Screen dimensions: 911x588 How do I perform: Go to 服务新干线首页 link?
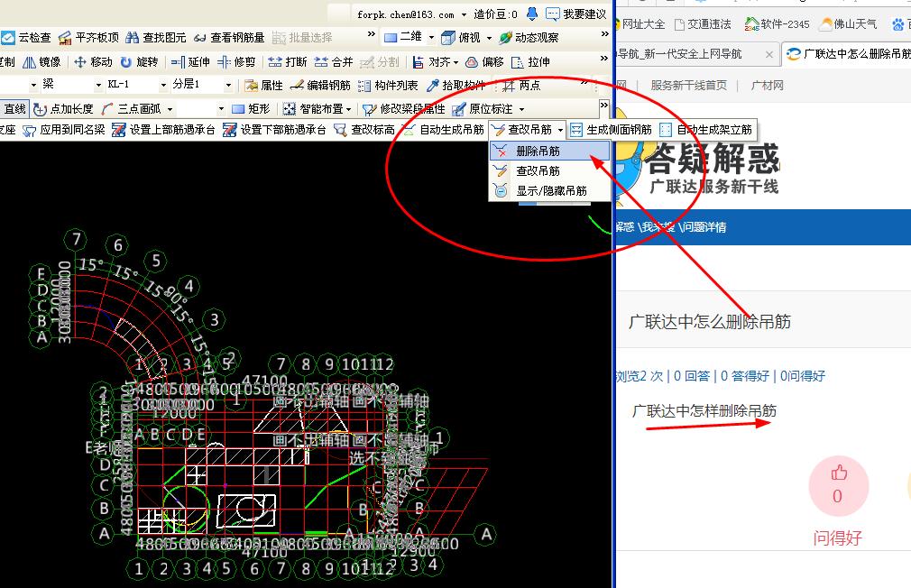[x=688, y=86]
